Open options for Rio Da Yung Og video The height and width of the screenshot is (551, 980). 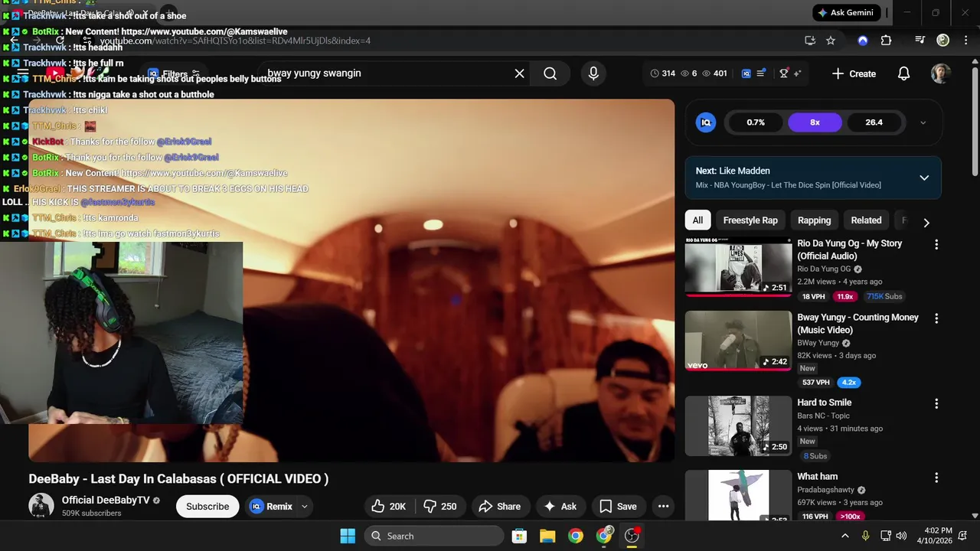click(x=936, y=245)
